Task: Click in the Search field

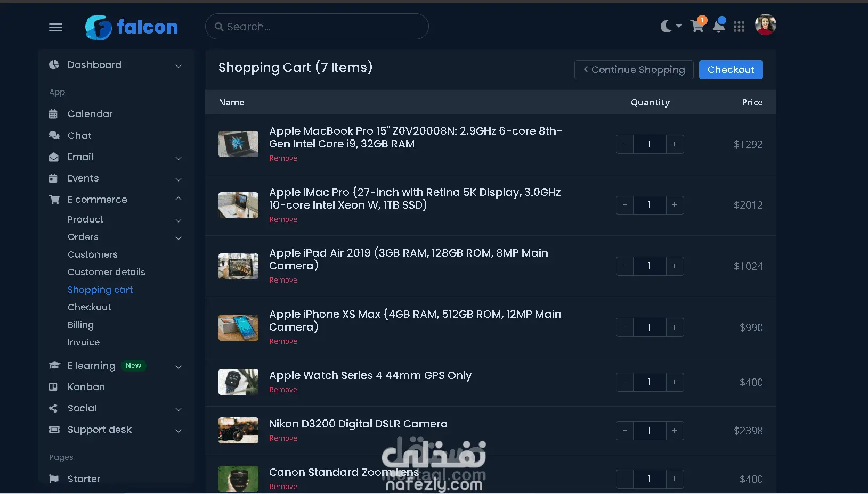Action: (x=317, y=27)
